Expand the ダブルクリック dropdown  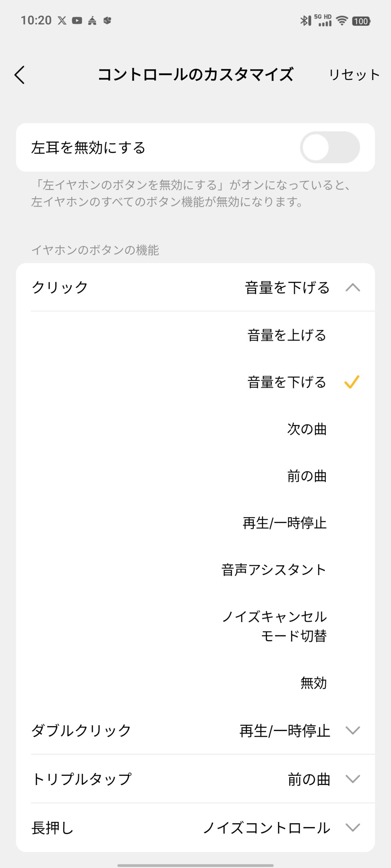[x=353, y=731]
